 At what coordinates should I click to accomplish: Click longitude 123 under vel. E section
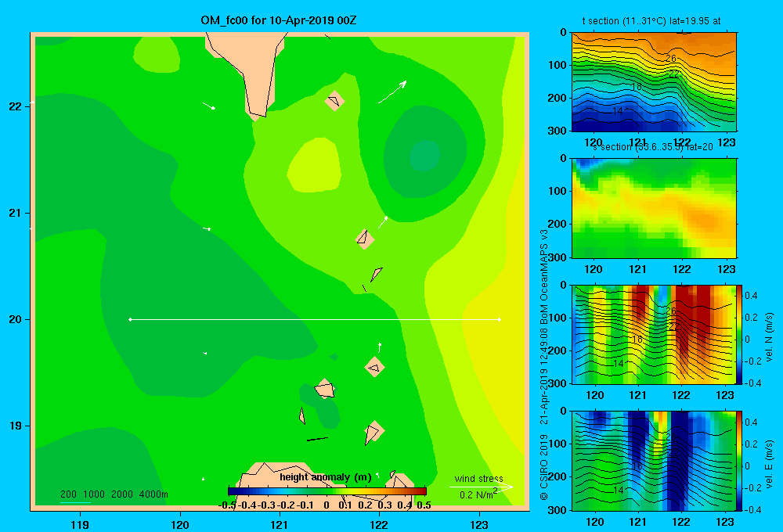point(725,522)
